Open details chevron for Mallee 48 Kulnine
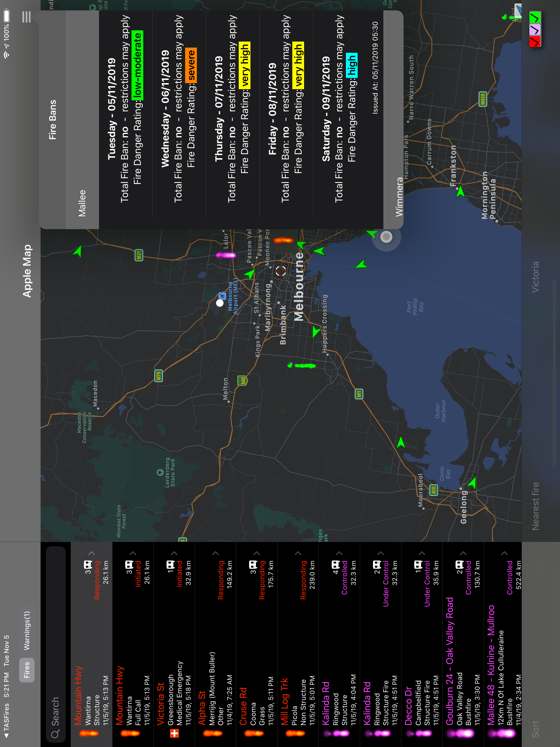This screenshot has width=560, height=747. (x=504, y=553)
